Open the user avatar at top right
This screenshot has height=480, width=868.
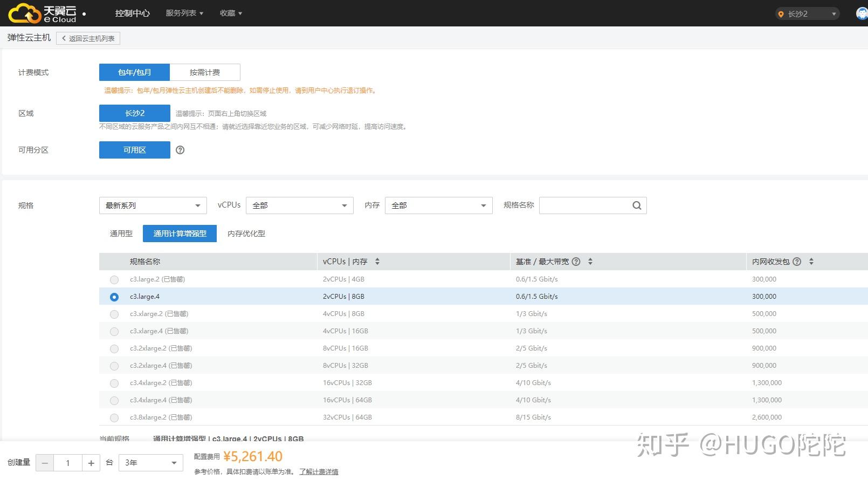tap(862, 13)
